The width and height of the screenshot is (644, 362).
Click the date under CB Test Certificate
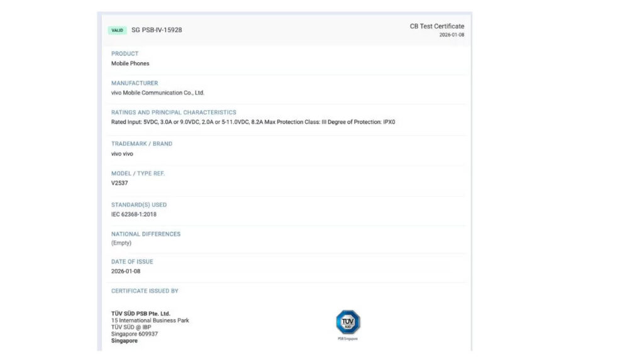coord(452,35)
